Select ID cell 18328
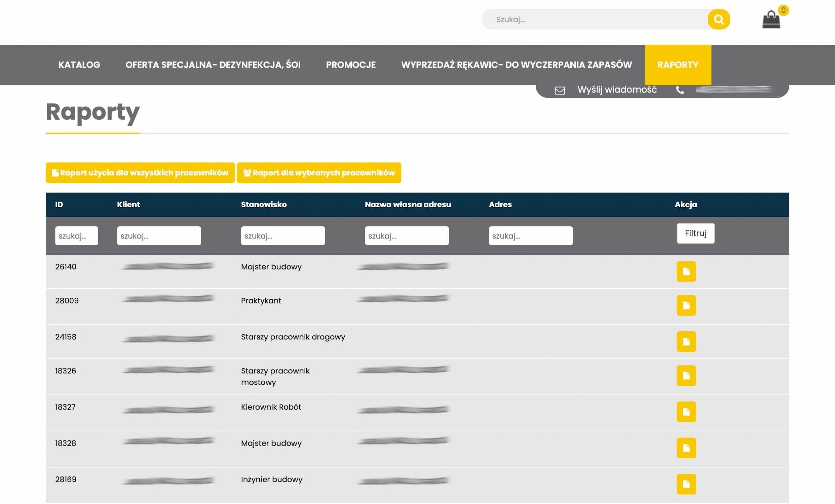The image size is (835, 504). click(x=65, y=443)
